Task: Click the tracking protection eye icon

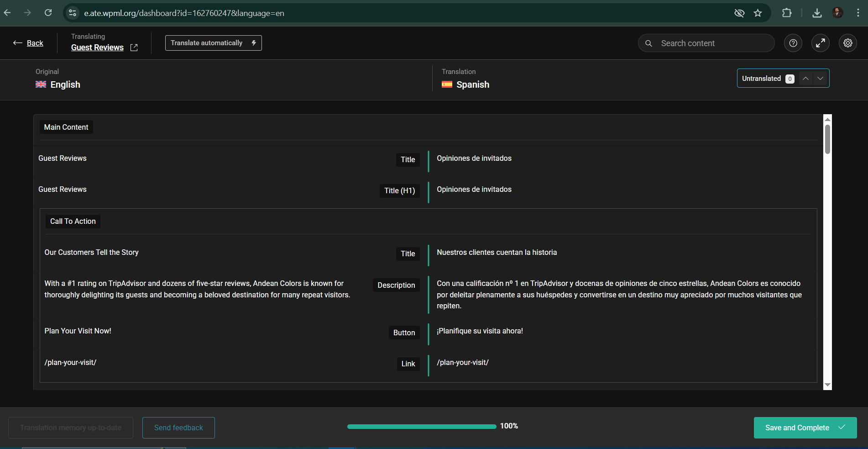Action: tap(739, 13)
